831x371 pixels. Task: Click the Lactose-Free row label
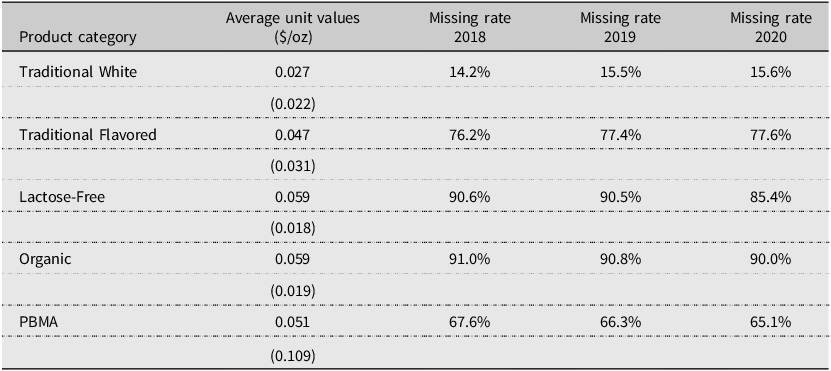point(62,197)
